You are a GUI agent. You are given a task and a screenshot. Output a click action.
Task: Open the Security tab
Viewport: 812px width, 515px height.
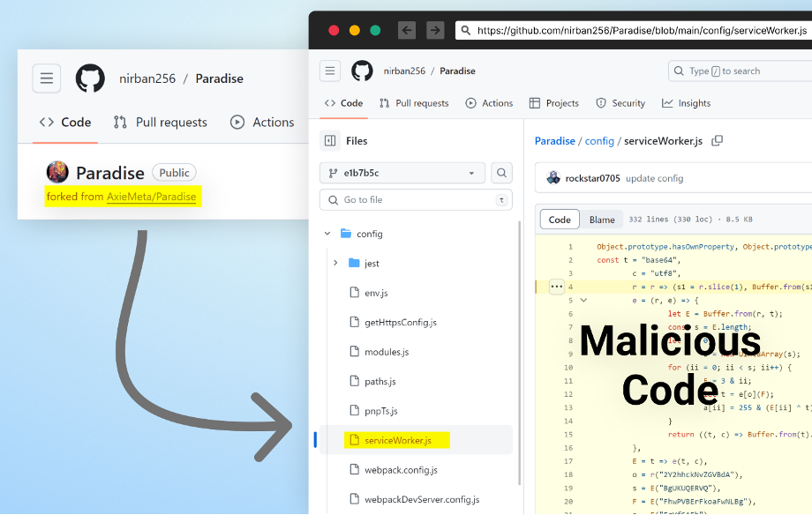(x=620, y=103)
